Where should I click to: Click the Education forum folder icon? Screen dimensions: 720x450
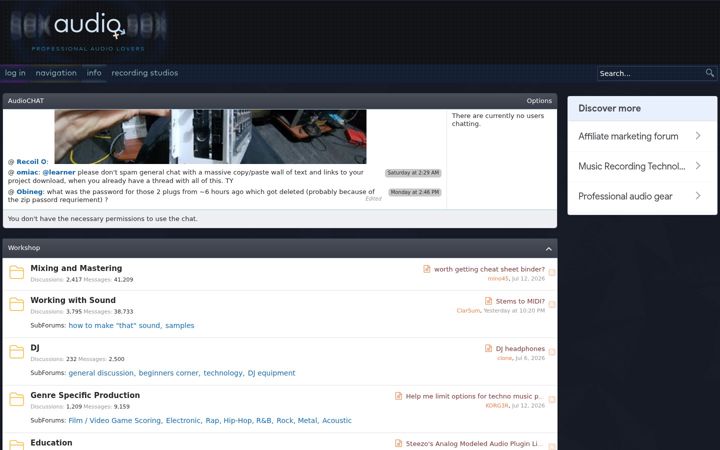click(17, 445)
